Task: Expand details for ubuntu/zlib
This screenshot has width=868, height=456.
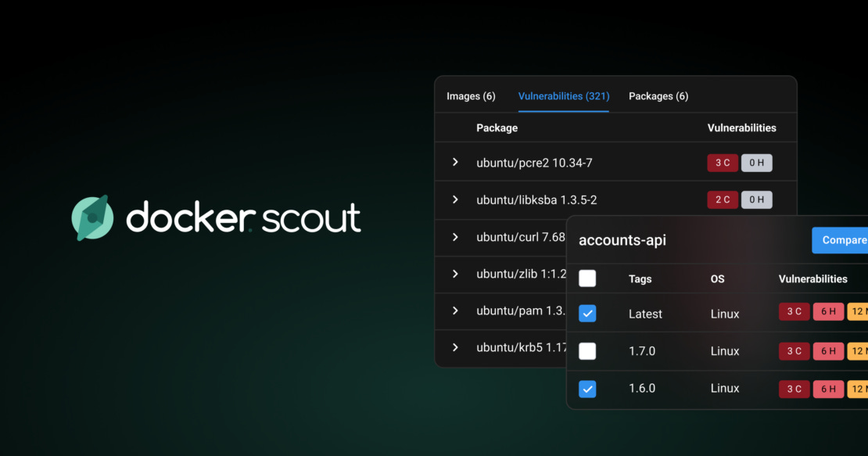Action: pos(457,275)
